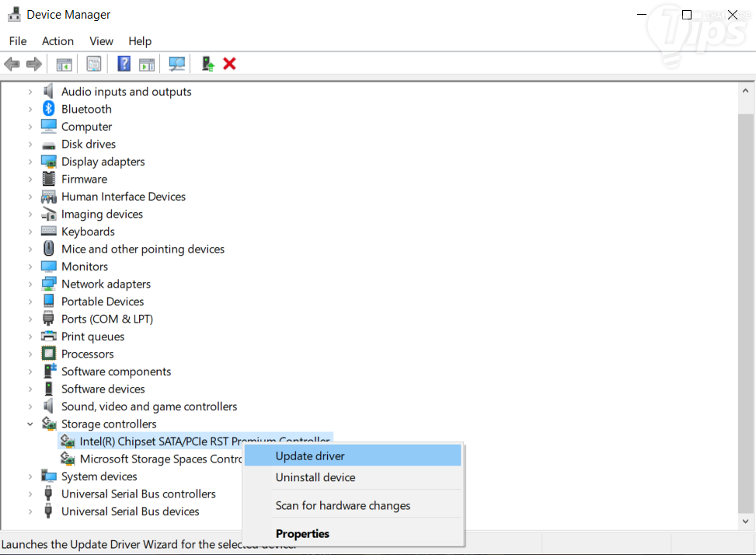The height and width of the screenshot is (555, 756).
Task: Open the View menu
Action: pos(101,41)
